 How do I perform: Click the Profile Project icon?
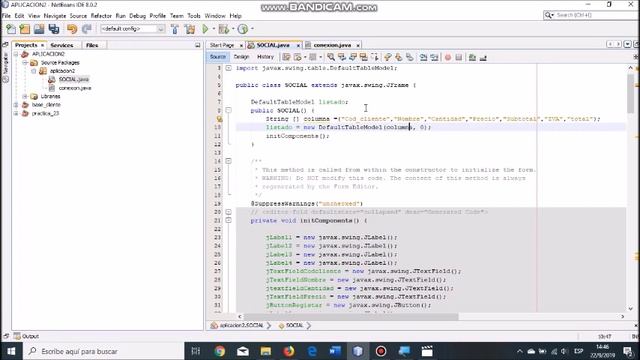pyautogui.click(x=243, y=29)
